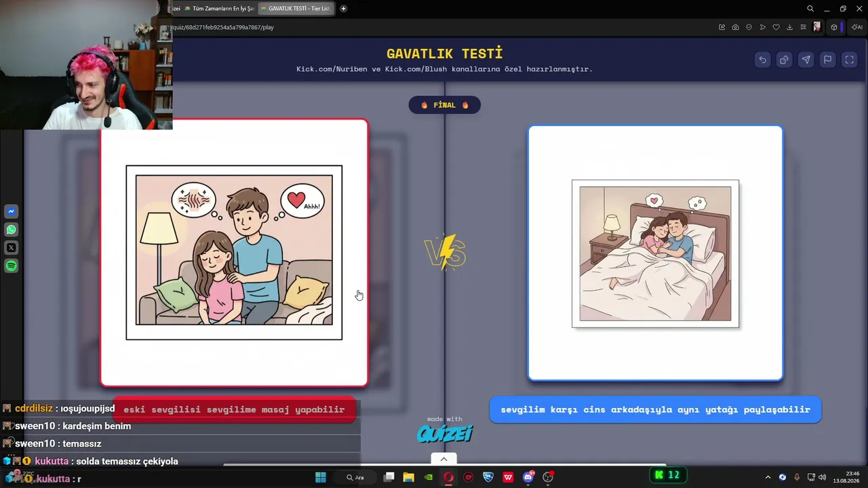Enter fullscreen mode with the expand icon

click(x=849, y=60)
